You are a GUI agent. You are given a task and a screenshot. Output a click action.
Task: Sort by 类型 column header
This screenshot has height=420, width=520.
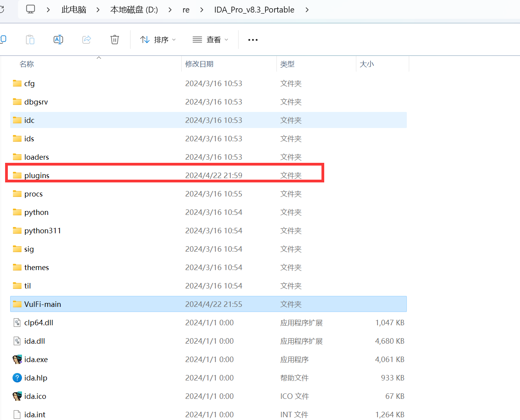[287, 64]
